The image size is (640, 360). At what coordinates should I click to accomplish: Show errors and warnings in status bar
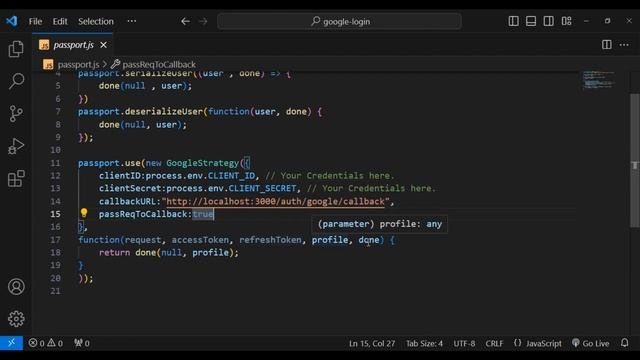[x=45, y=343]
